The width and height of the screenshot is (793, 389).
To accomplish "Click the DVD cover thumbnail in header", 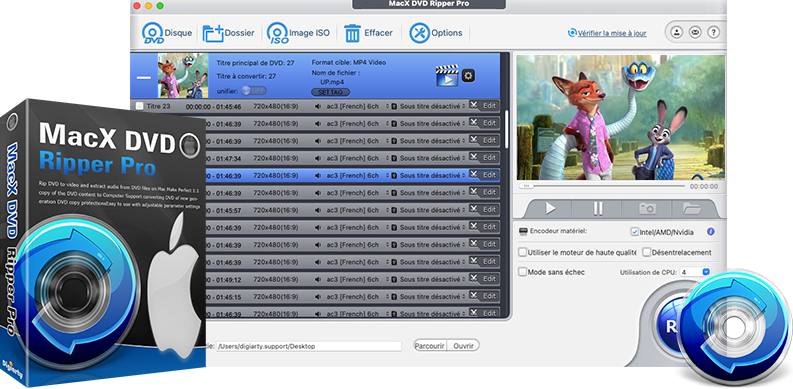I will pyautogui.click(x=183, y=75).
